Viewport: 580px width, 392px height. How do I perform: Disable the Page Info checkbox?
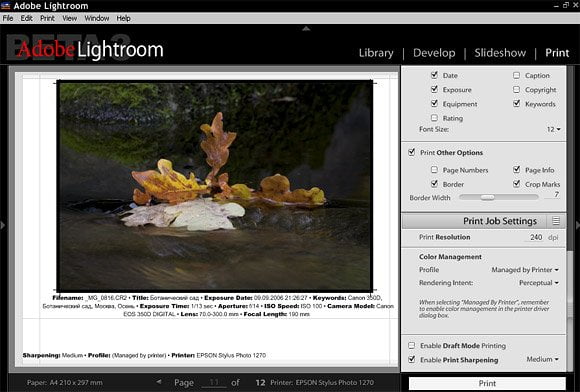(x=516, y=170)
